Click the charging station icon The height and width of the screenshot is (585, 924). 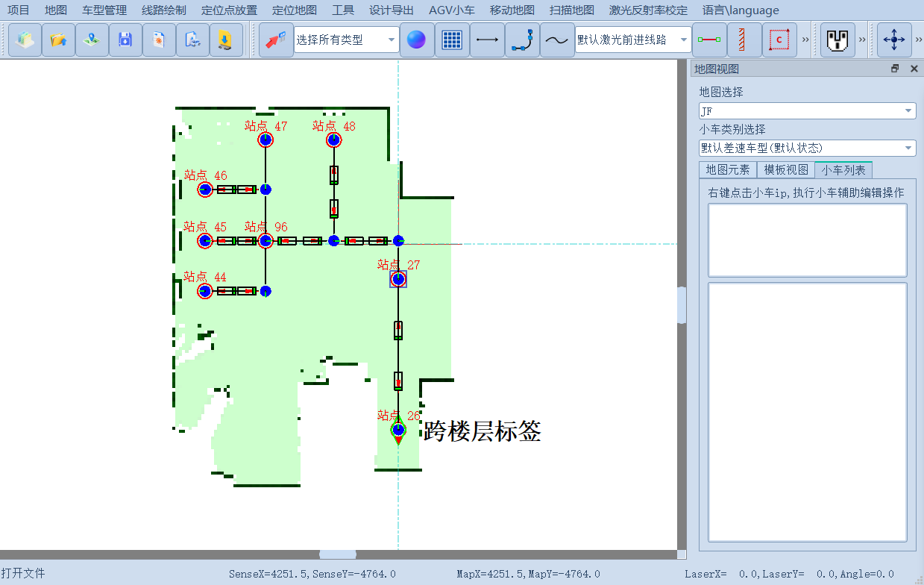[x=837, y=40]
